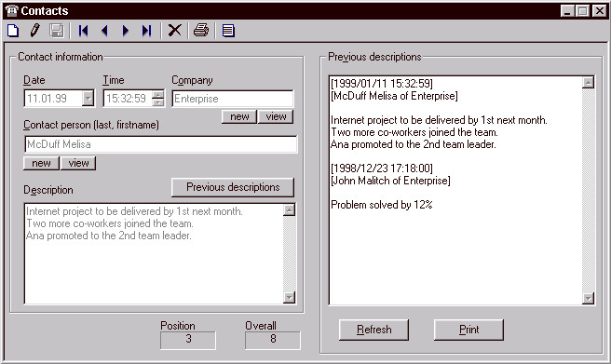The image size is (611, 364).
Task: Click the entry header [1998/12/23 17:18:00]
Action: pyautogui.click(x=382, y=169)
